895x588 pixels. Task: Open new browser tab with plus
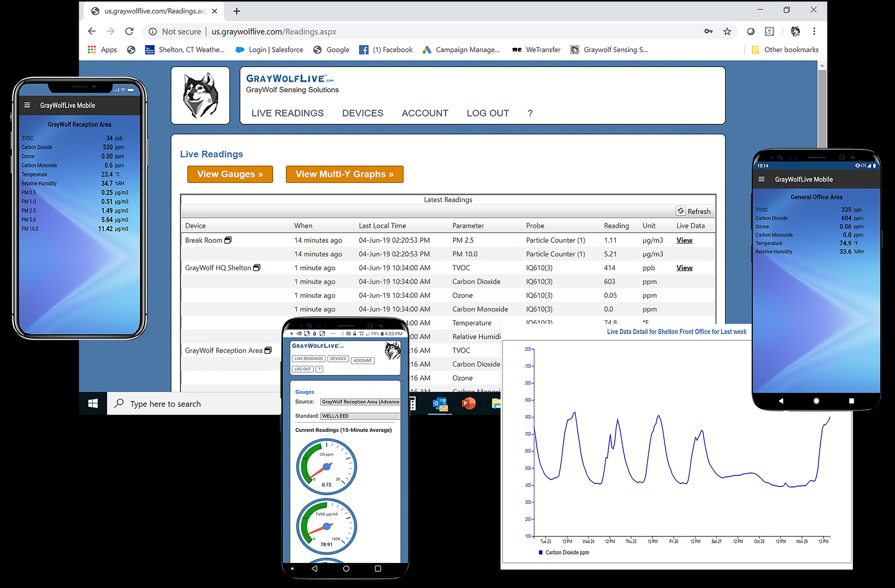pos(237,11)
